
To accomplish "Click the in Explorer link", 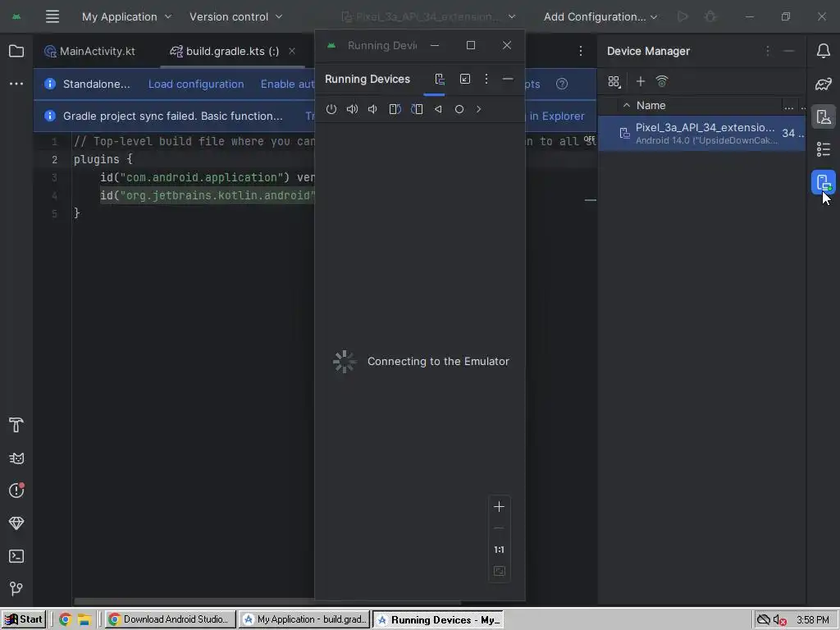I will [557, 116].
